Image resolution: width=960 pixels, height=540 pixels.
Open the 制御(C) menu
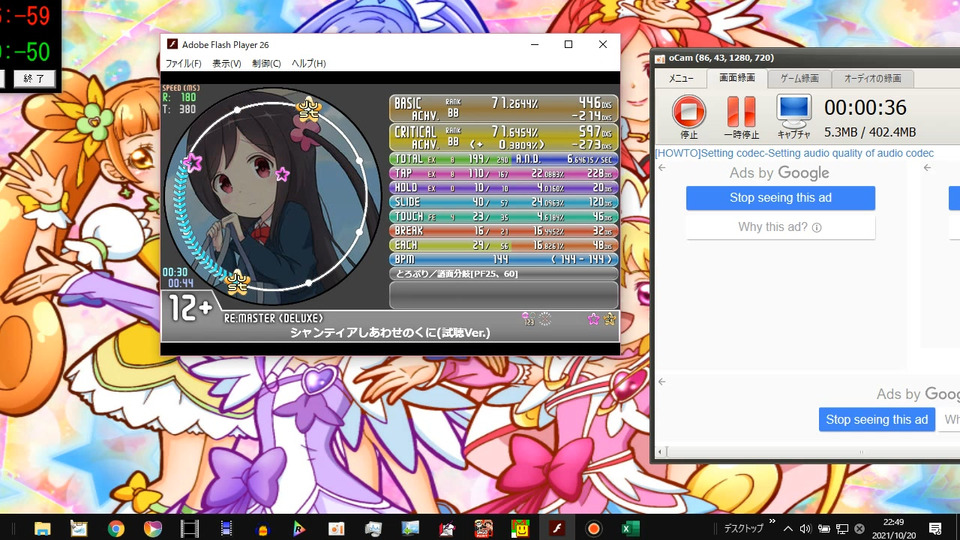click(x=266, y=63)
